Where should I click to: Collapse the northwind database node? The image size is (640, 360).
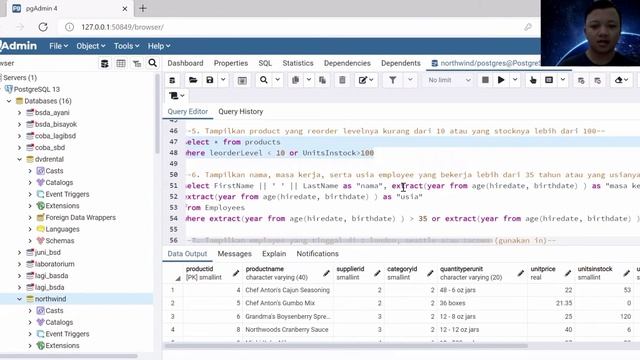click(19, 299)
